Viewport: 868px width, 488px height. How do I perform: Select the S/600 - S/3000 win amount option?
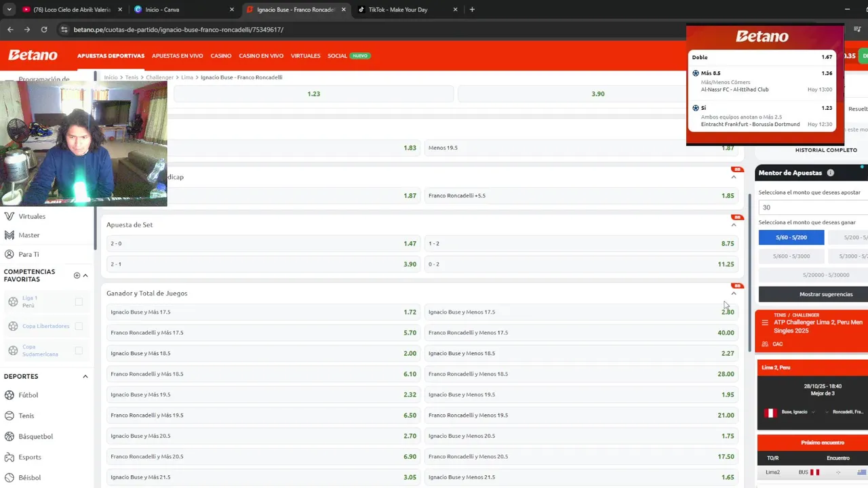coord(793,256)
